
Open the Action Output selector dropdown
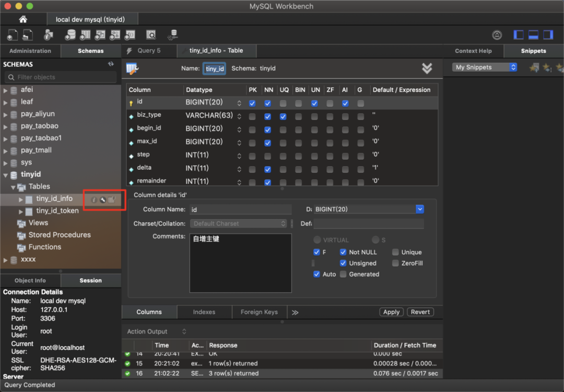click(184, 331)
